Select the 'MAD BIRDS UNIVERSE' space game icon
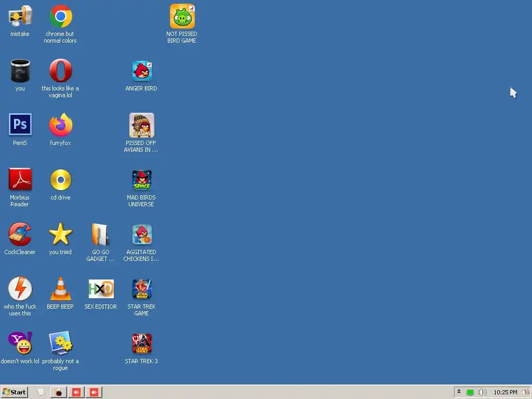 (x=142, y=180)
